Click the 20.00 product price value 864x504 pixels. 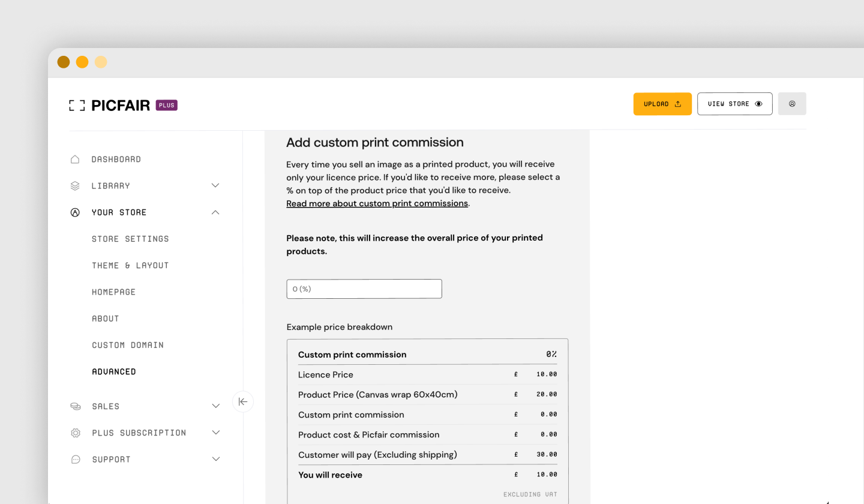(547, 394)
